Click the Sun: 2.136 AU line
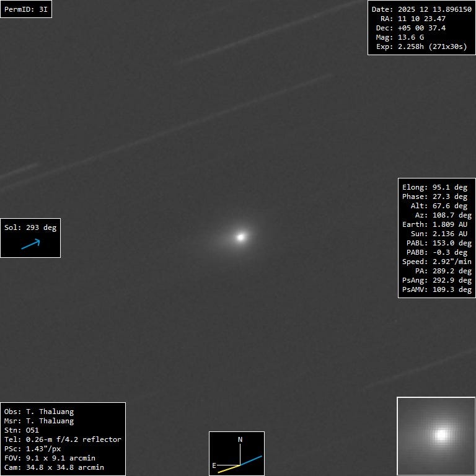Image resolution: width=476 pixels, height=476 pixels. pyautogui.click(x=439, y=234)
